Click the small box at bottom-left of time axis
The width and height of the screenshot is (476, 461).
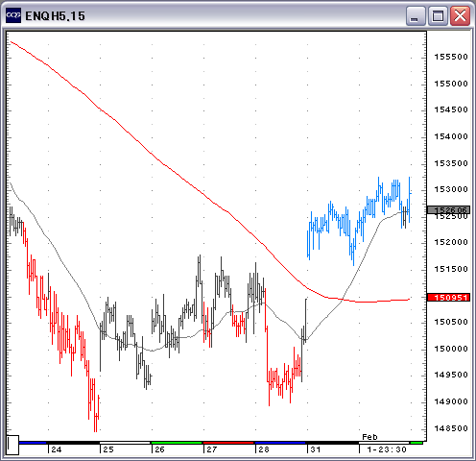12,445
